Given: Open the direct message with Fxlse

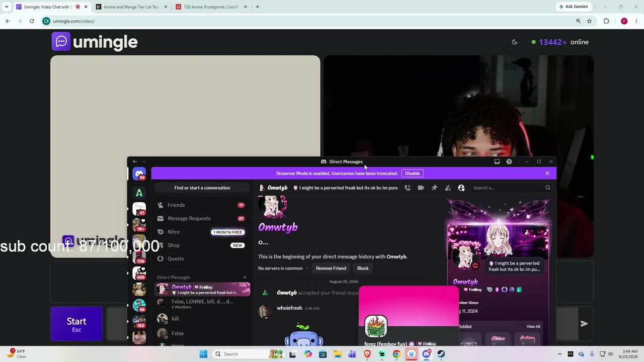Looking at the screenshot, I should 202,333.
